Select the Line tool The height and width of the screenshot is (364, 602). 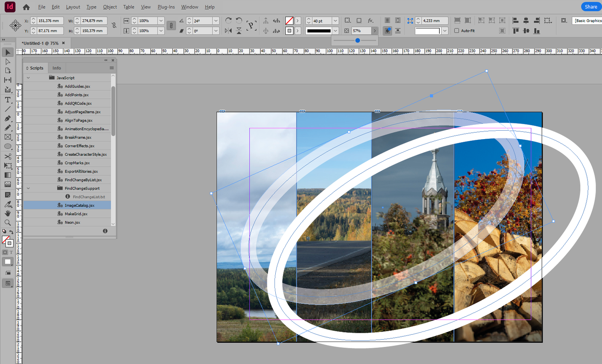click(8, 109)
